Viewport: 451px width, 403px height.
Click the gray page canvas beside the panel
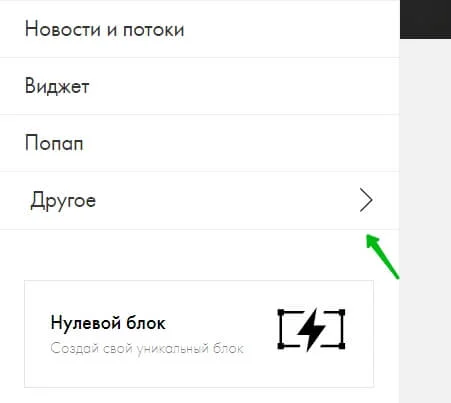point(425,220)
